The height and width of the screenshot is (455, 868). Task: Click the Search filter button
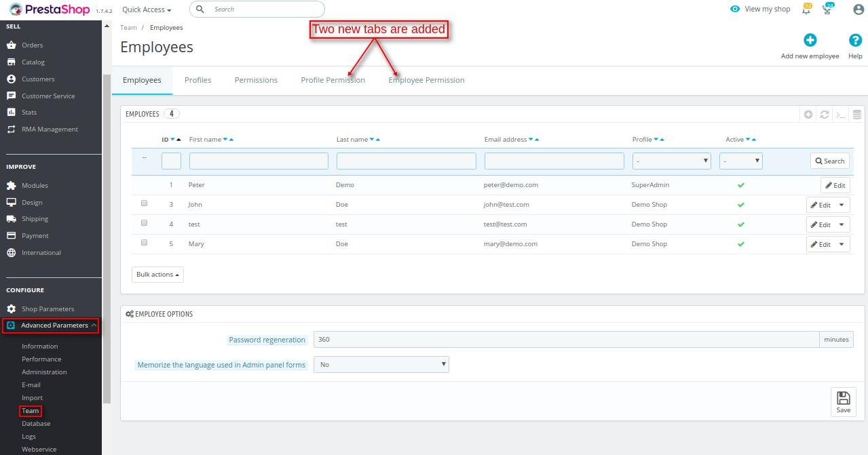pyautogui.click(x=830, y=161)
